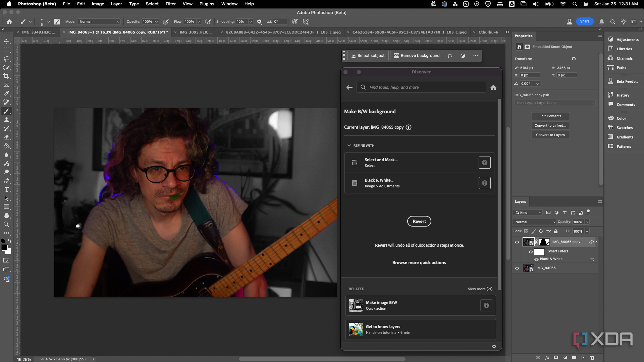Click the smoothing options gear icon
This screenshot has width=644, height=362.
tap(259, 22)
